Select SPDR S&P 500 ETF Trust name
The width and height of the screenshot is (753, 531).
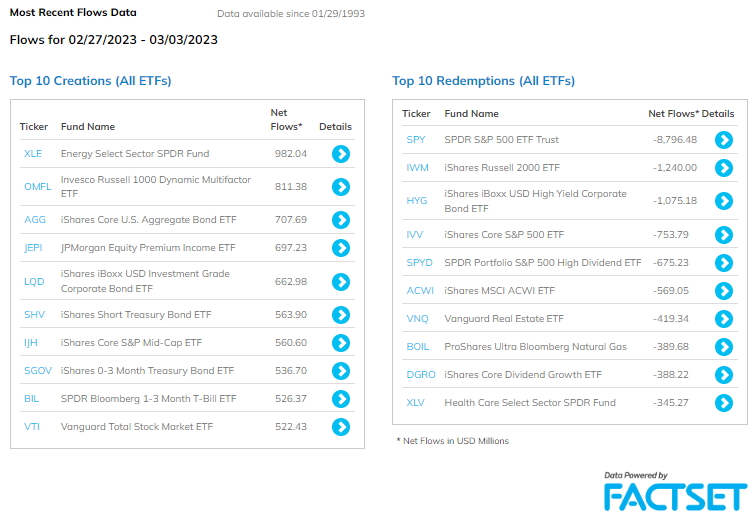pos(501,140)
